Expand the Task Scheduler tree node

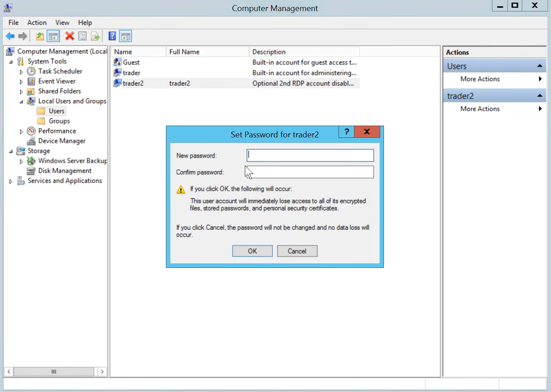click(21, 72)
